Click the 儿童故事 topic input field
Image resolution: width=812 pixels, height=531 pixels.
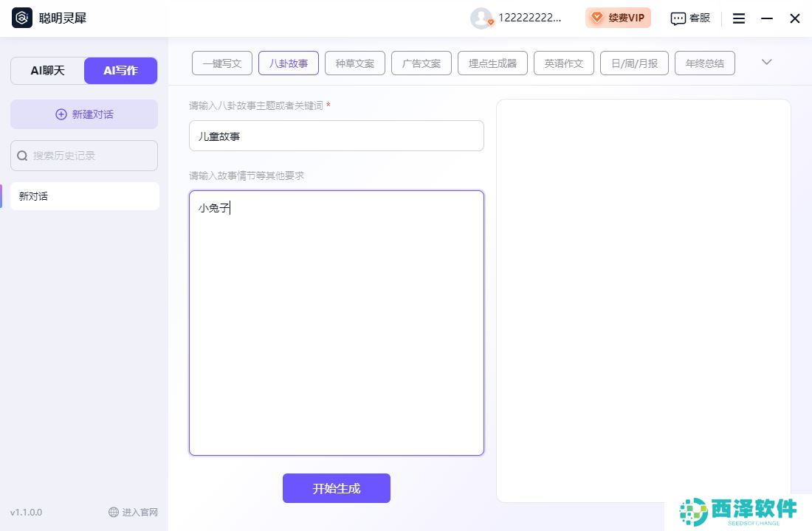337,136
